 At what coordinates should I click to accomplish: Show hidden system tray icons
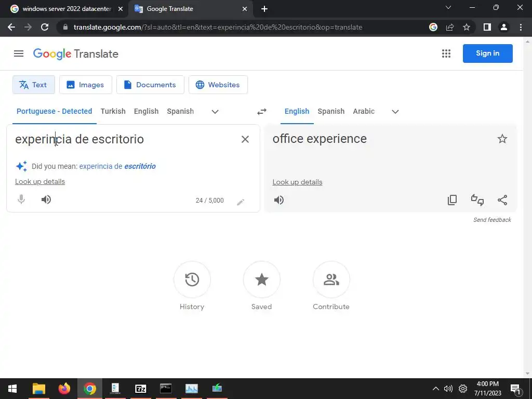pyautogui.click(x=436, y=389)
